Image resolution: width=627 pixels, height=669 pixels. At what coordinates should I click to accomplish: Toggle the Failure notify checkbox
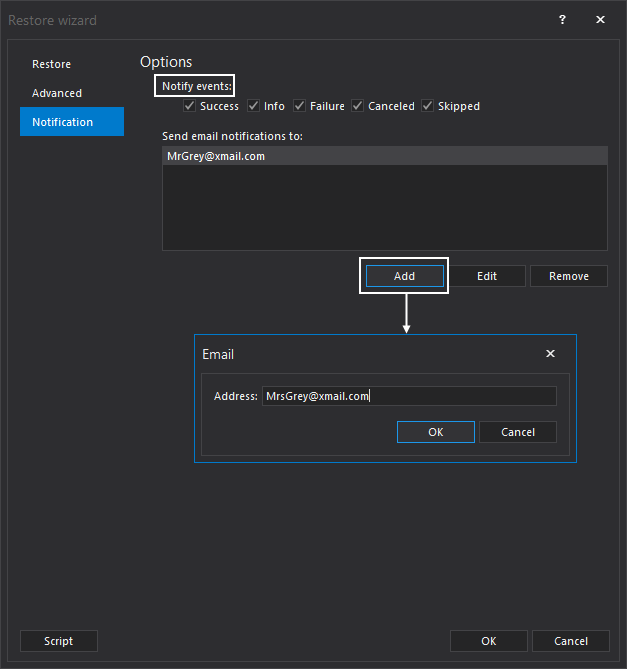pos(299,106)
